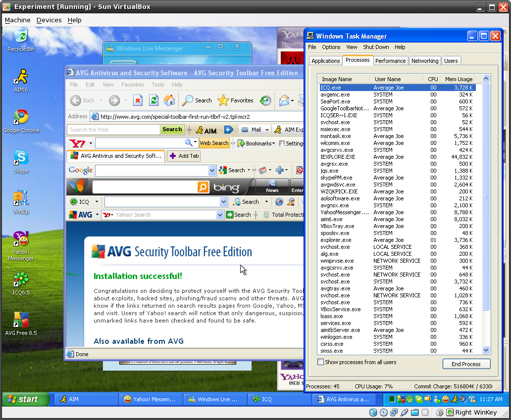Click the Bing search orange magnifier
Screen dimensions: 511x420
203,187
